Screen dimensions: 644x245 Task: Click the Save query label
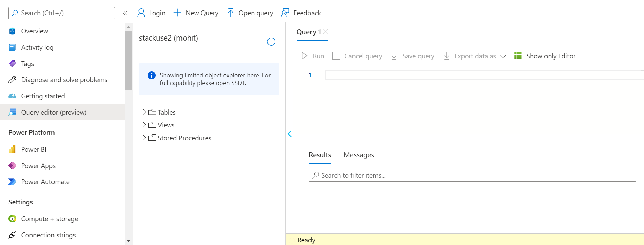click(418, 56)
